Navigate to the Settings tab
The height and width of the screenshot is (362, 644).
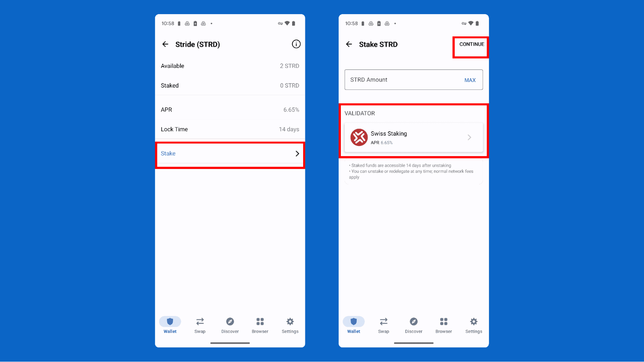point(290,325)
